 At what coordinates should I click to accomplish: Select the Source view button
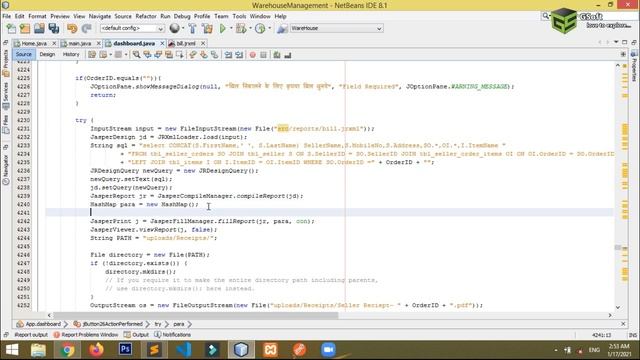[24, 54]
